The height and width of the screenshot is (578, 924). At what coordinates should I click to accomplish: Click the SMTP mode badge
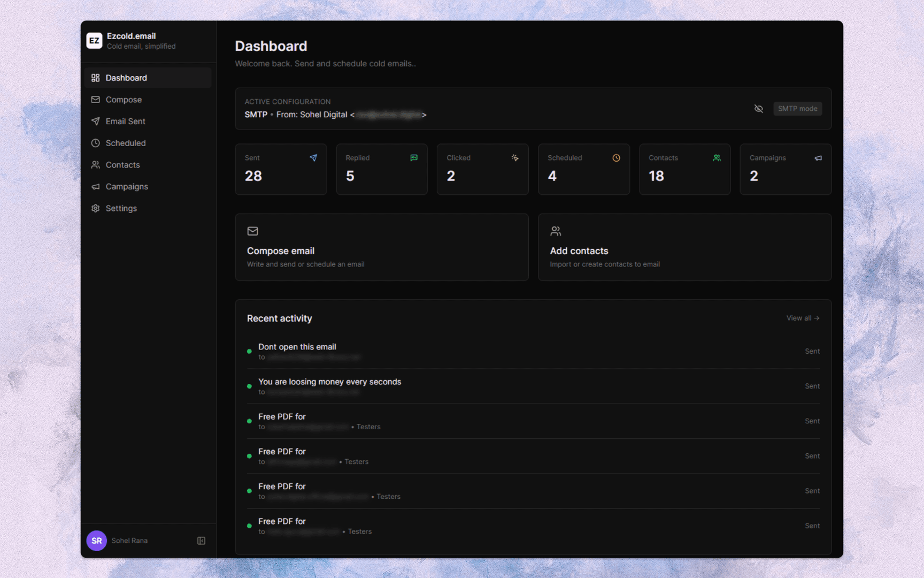pos(797,109)
